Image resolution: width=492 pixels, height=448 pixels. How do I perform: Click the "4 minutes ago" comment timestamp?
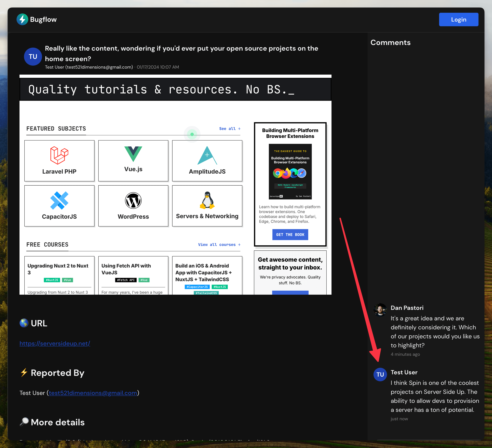pos(405,354)
